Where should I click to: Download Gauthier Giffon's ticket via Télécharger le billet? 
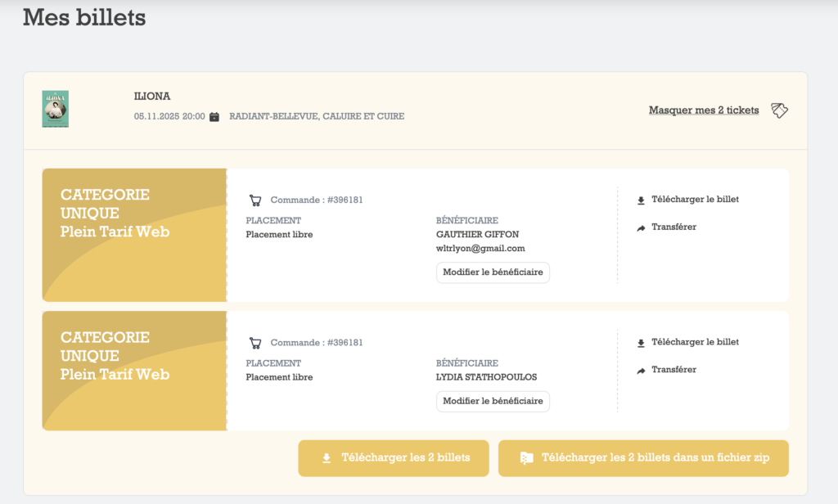695,200
